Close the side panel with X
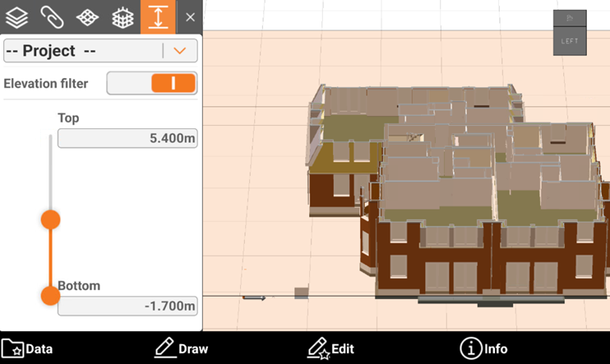The width and height of the screenshot is (610, 364). 191,16
